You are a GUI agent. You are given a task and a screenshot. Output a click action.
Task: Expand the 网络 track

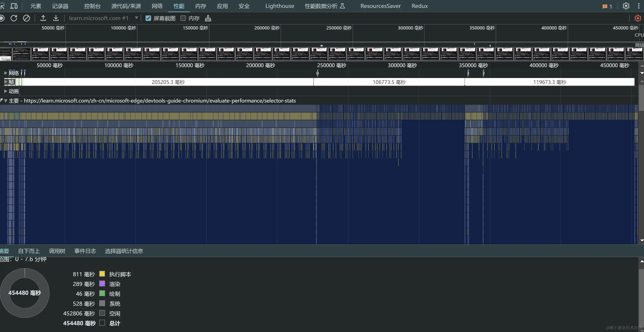coord(5,73)
